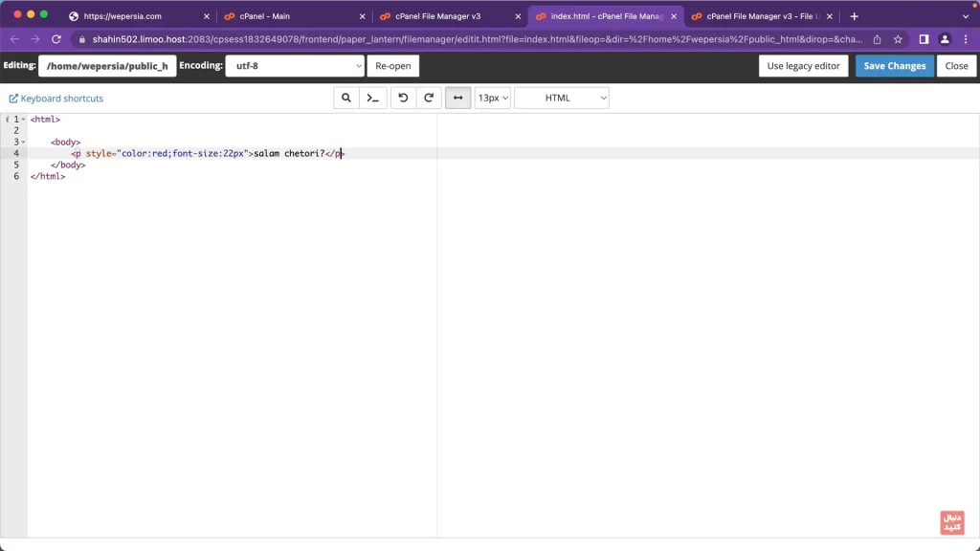Open the utf-8 encoding dropdown
This screenshot has height=551, width=980.
click(x=295, y=66)
